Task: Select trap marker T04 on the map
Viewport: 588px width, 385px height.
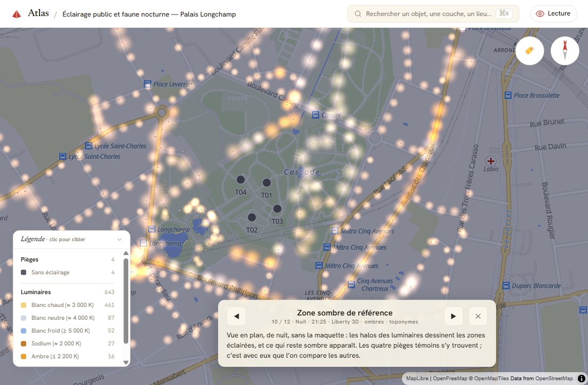Action: [241, 179]
